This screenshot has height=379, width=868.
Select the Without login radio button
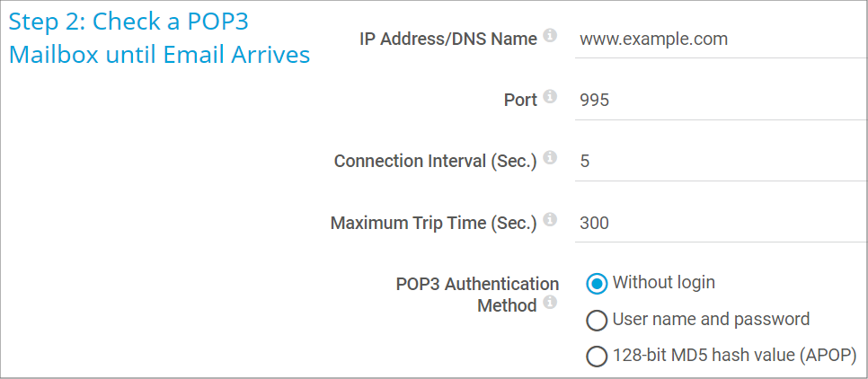[597, 284]
